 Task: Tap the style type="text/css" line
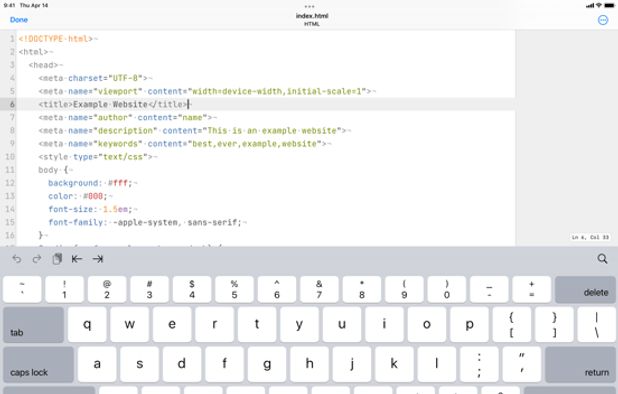tap(95, 157)
